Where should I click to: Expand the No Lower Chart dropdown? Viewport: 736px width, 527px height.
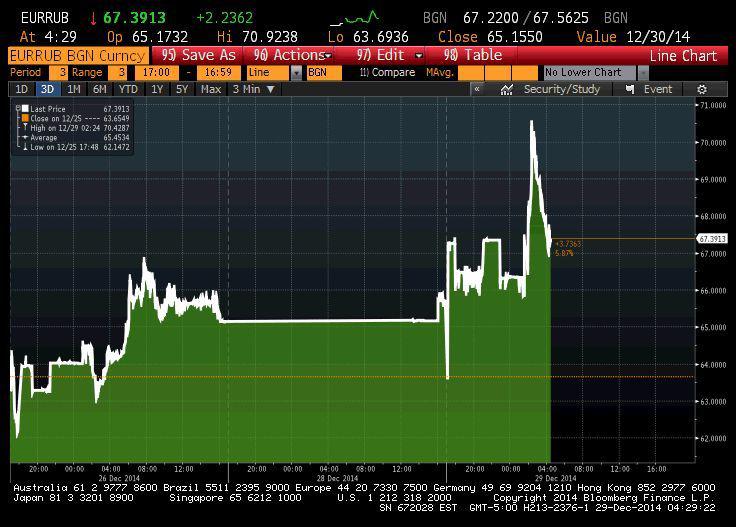tap(641, 73)
